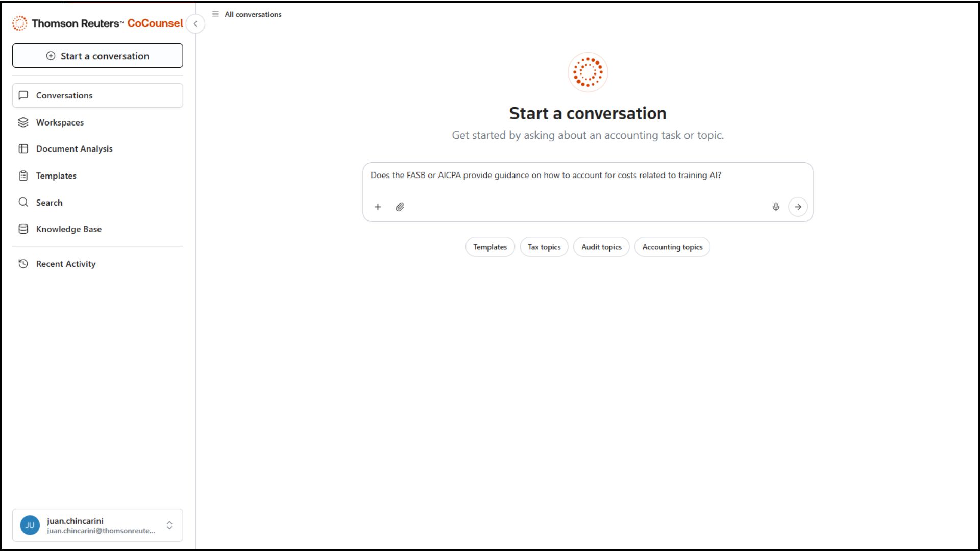
Task: Click the paperclip attach file icon
Action: click(400, 207)
